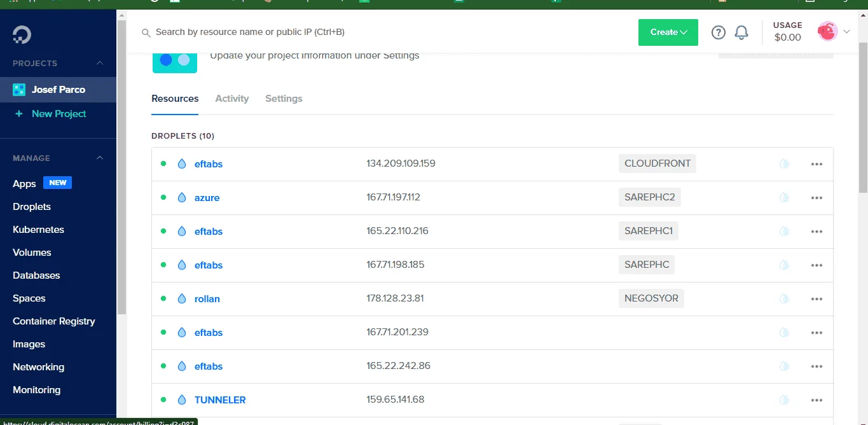Switch to the Settings tab
Screen dimensions: 868x425
(x=284, y=99)
